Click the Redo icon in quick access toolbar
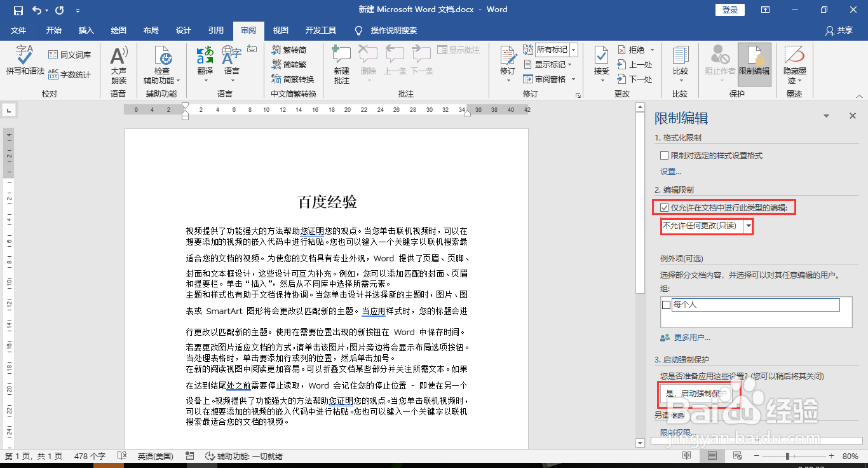This screenshot has width=868, height=468. pos(60,10)
